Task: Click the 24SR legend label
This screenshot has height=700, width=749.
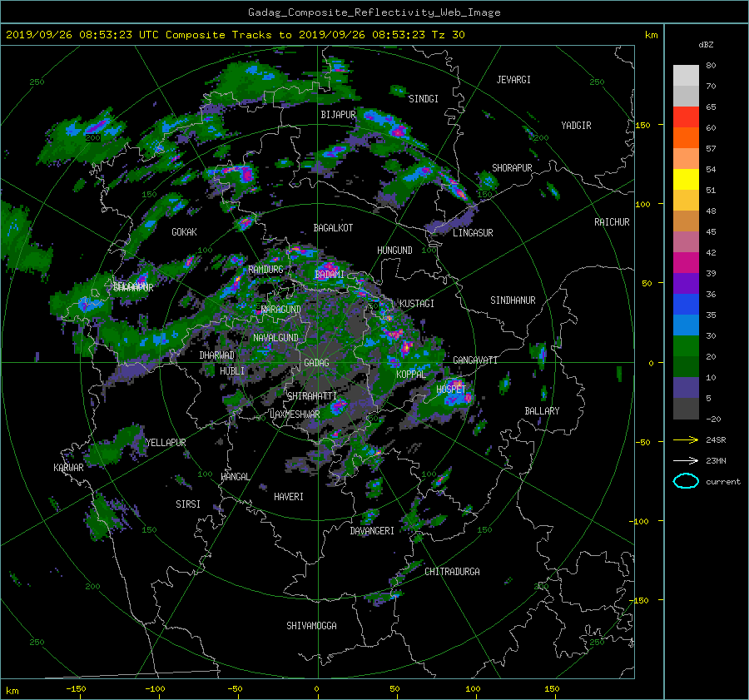Action: click(716, 440)
